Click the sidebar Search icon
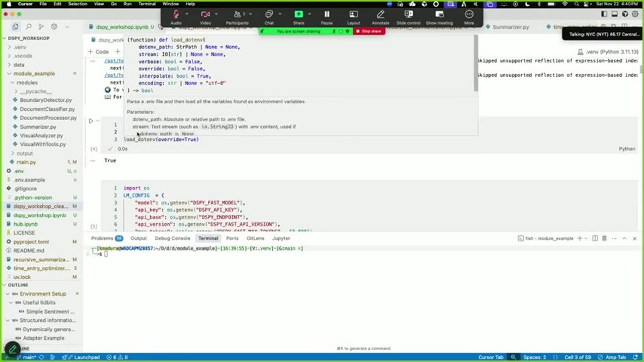The height and width of the screenshot is (362, 644). (x=28, y=27)
